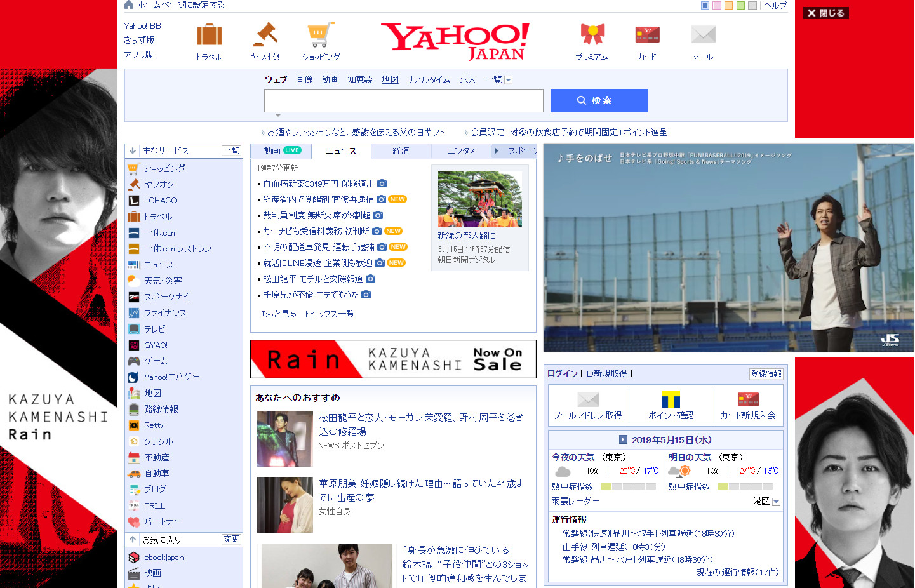This screenshot has height=588, width=915.
Task: Select the pink page color theme swatch
Action: click(x=717, y=5)
